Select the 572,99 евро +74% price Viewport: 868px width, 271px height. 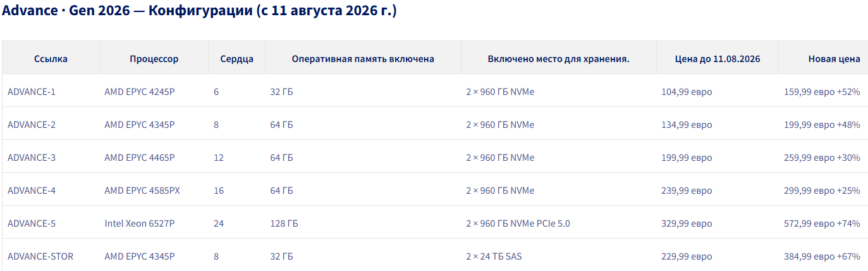[x=822, y=224]
